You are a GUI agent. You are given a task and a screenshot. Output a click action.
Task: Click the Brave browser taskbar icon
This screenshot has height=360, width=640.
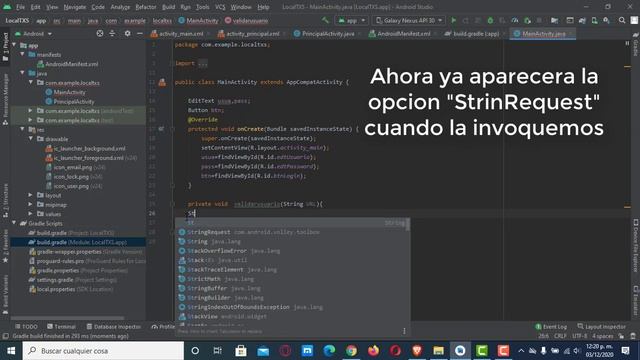click(x=417, y=351)
